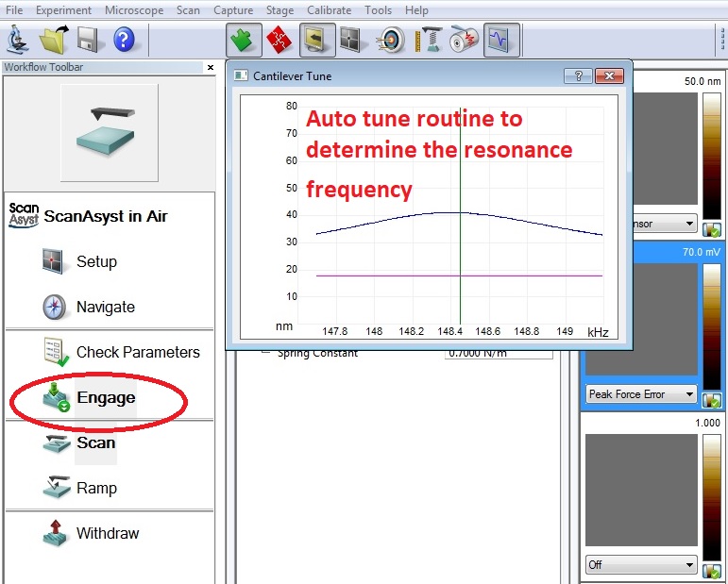This screenshot has width=728, height=584.
Task: Toggle the cantilever tune waveform toolbar icon
Action: click(501, 40)
